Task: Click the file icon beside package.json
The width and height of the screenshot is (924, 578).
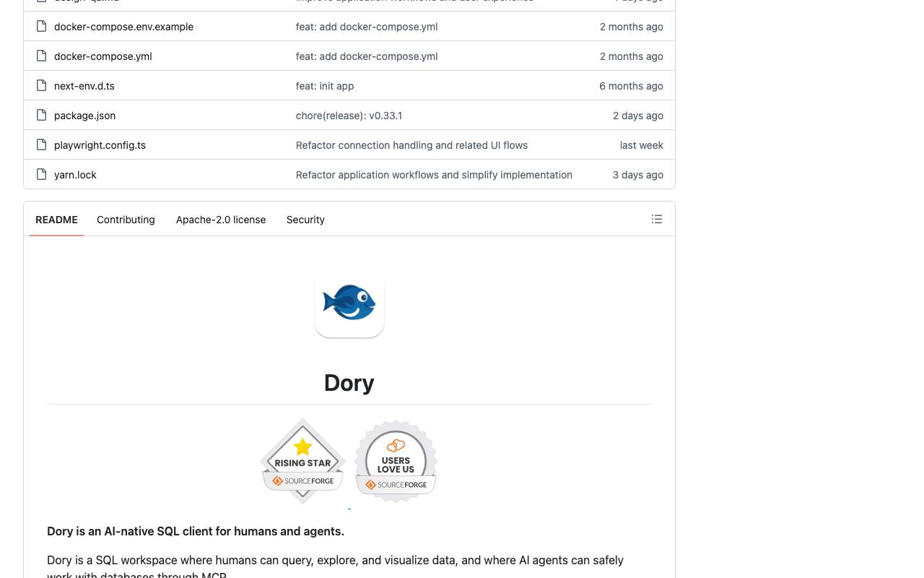Action: pyautogui.click(x=42, y=116)
